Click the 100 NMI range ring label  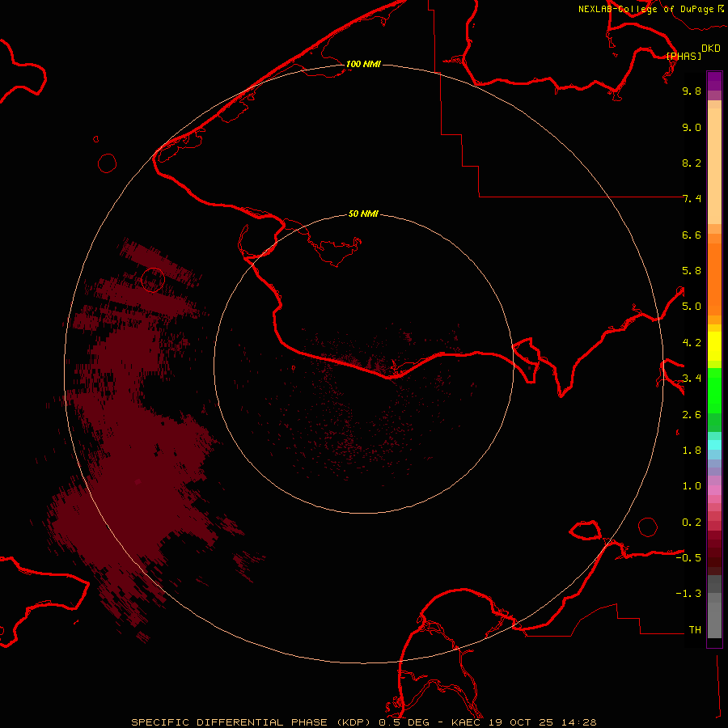[x=363, y=64]
